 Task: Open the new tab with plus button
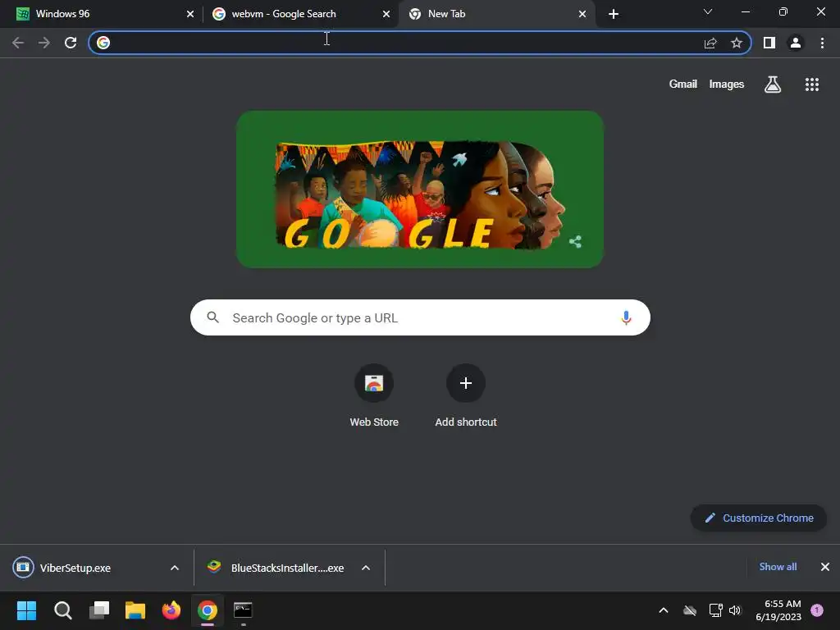[614, 14]
